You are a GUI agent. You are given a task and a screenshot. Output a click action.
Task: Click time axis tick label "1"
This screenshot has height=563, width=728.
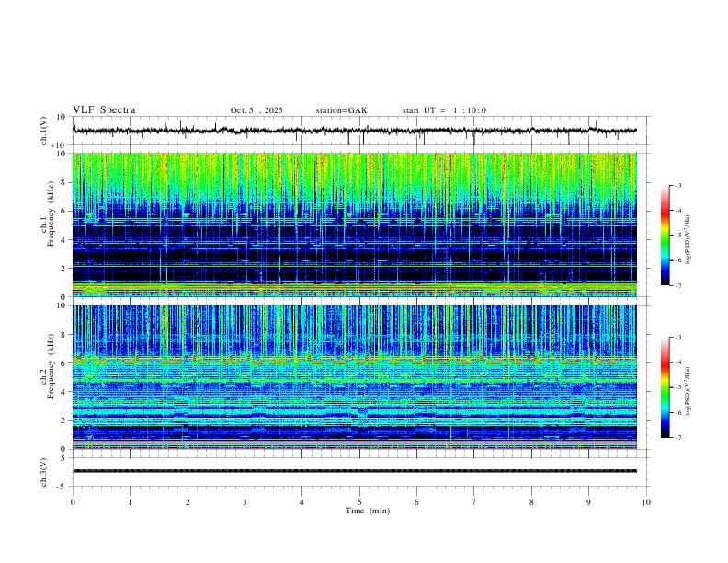[x=130, y=502]
